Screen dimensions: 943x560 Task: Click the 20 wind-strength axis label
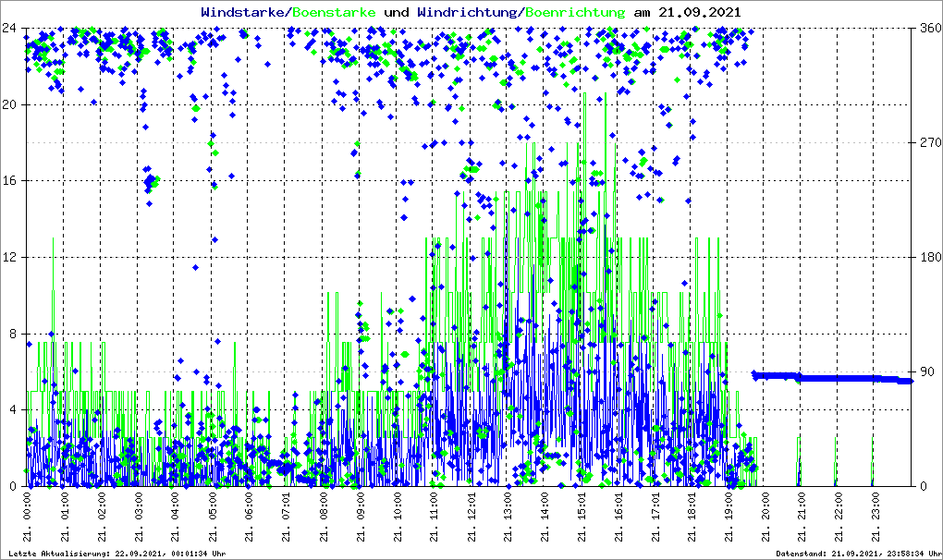[8, 104]
